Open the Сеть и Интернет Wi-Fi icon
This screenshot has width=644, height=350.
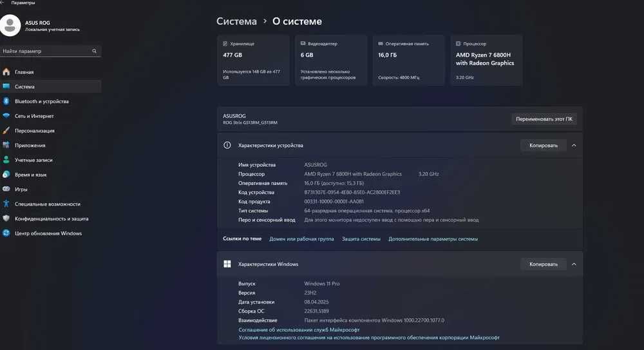pyautogui.click(x=6, y=116)
